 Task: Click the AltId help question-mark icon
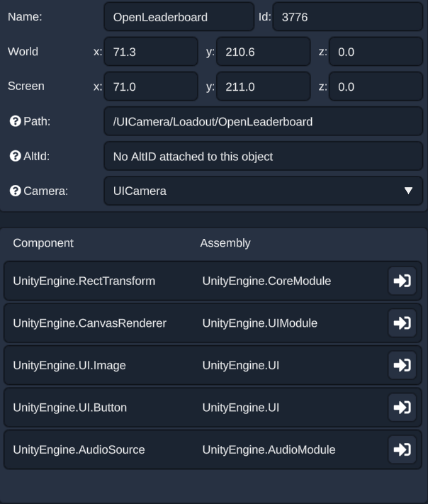click(x=15, y=156)
